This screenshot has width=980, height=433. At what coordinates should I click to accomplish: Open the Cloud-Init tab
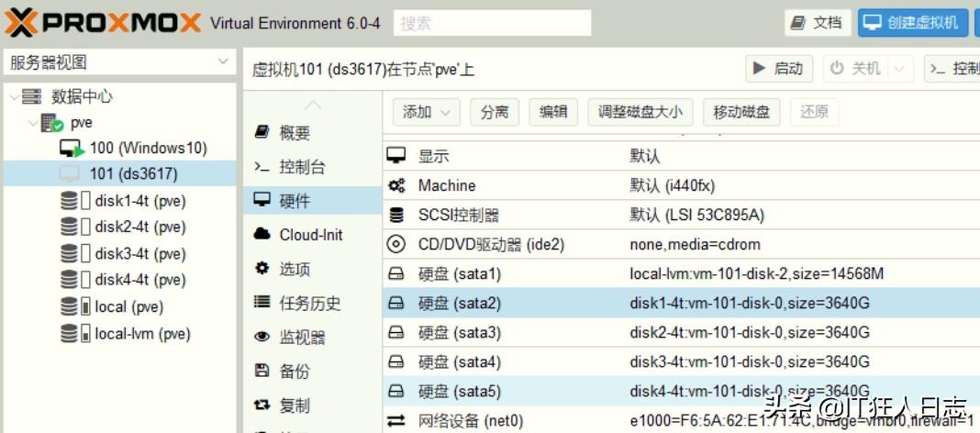tap(313, 235)
